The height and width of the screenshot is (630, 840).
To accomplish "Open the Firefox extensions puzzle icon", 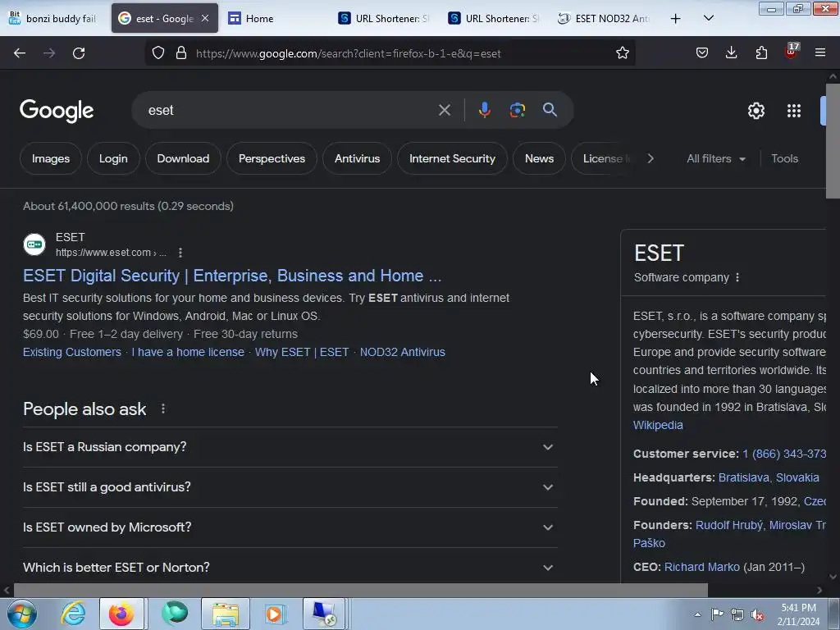I will click(x=761, y=52).
